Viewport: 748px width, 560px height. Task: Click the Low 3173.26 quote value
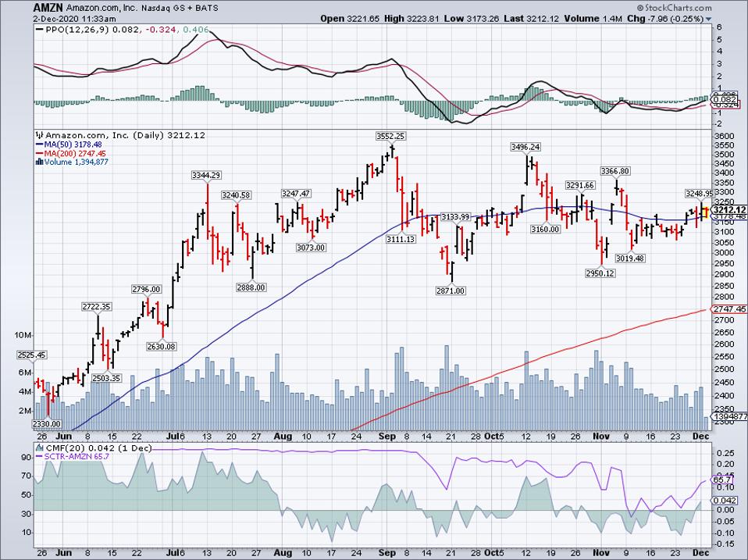click(x=472, y=19)
